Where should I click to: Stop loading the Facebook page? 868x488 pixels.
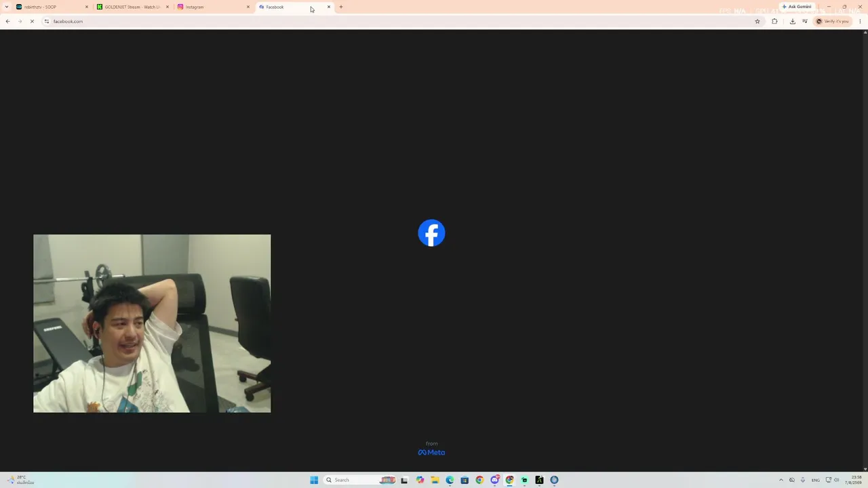32,21
